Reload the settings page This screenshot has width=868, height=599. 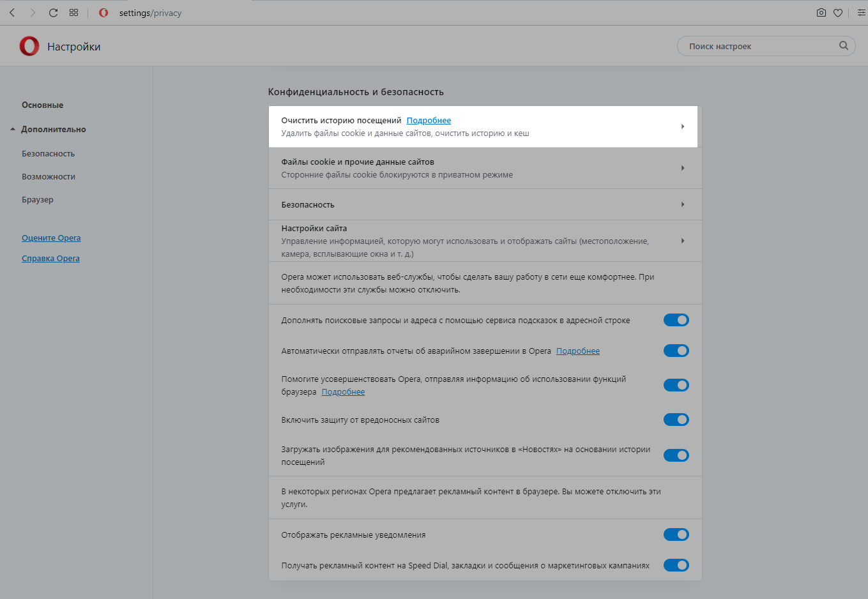54,13
